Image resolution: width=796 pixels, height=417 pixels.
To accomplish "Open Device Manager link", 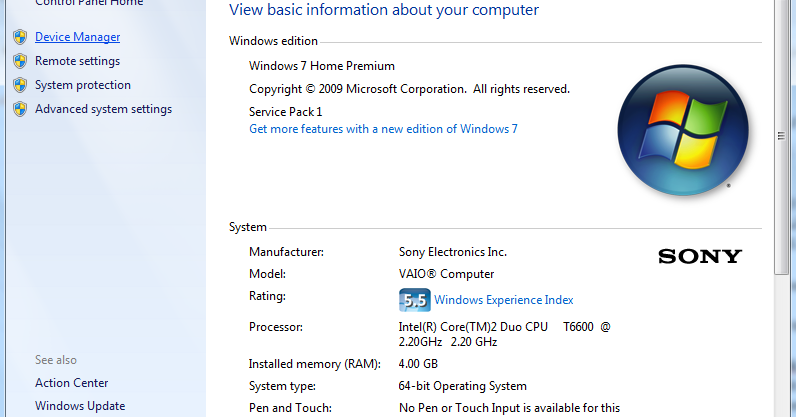I will [78, 37].
